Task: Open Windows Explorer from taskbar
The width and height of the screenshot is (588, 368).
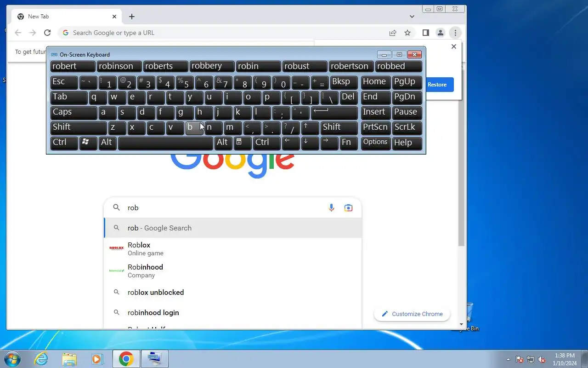Action: pyautogui.click(x=69, y=359)
